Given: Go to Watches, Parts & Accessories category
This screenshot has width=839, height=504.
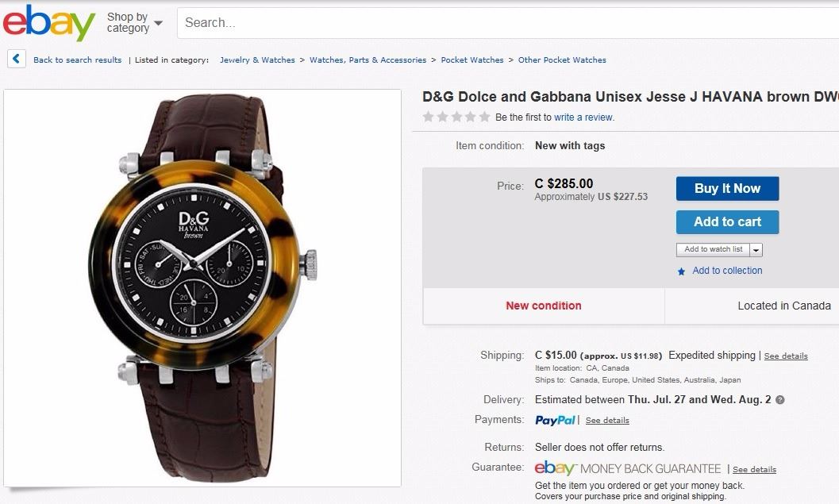Looking at the screenshot, I should 368,60.
